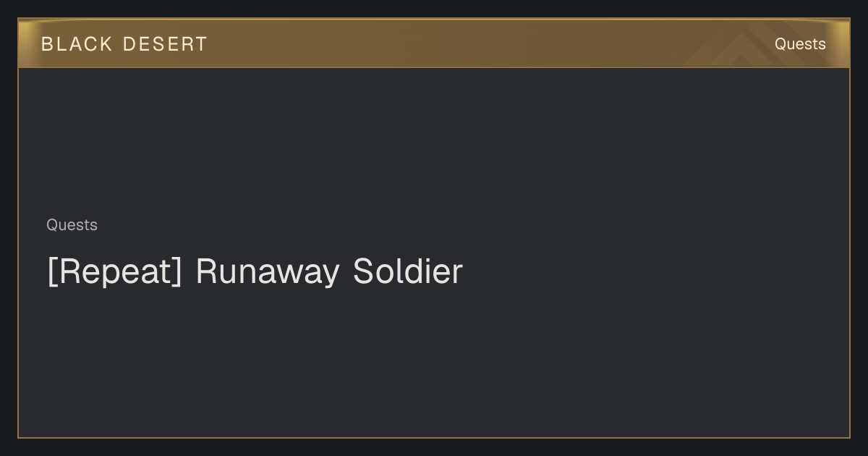Go to Quests via the top-right nav item
Image resolution: width=868 pixels, height=456 pixels.
(800, 44)
